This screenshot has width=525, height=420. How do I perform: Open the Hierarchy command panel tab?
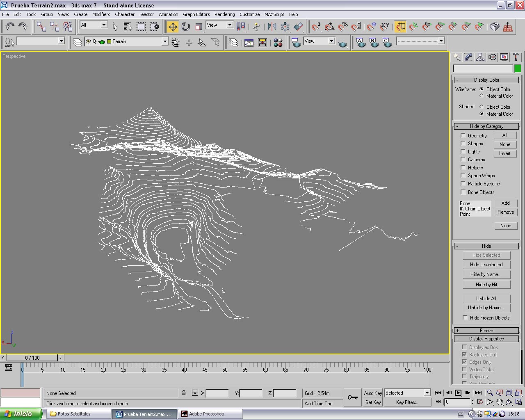[480, 57]
